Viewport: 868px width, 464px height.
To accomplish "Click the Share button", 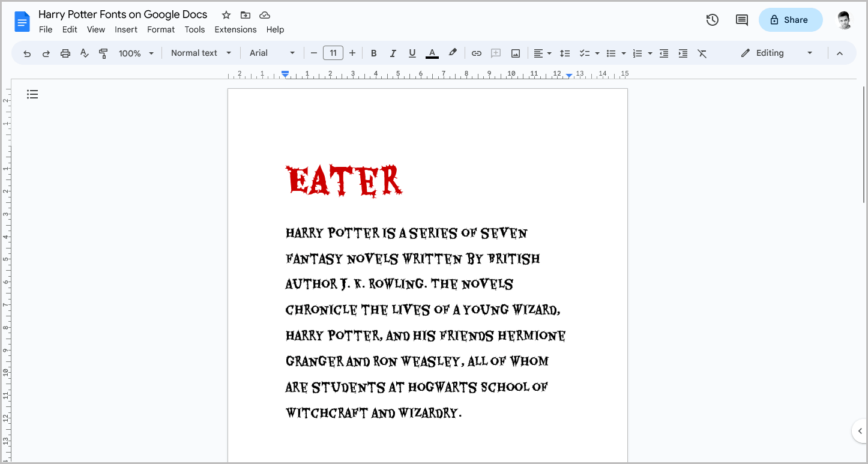I will (791, 20).
